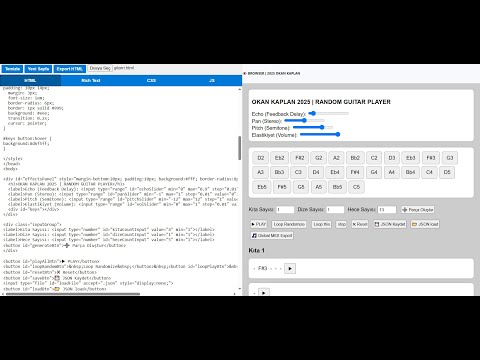The height and width of the screenshot is (360, 480).
Task: Click the Pitch (Semitone) slider
Action: (x=313, y=127)
